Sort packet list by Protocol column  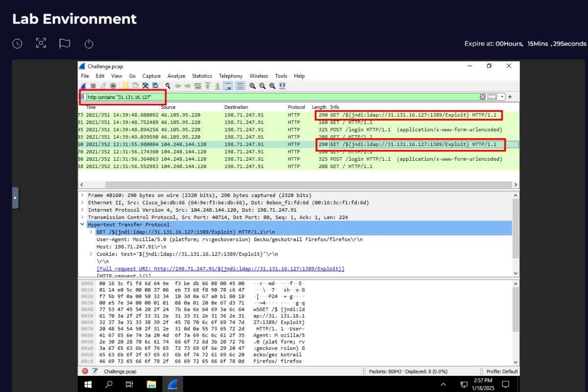tap(296, 107)
